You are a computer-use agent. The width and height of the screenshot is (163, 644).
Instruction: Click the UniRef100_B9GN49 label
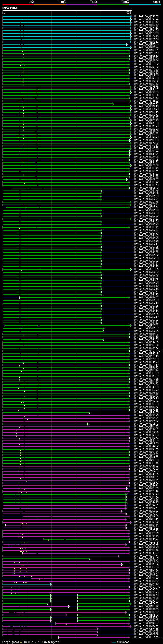tap(146, 337)
